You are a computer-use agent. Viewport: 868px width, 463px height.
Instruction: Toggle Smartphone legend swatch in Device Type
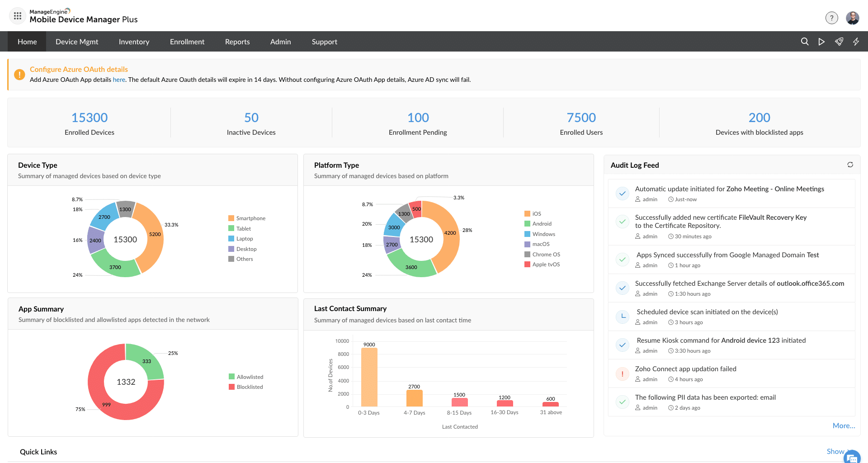coord(231,218)
